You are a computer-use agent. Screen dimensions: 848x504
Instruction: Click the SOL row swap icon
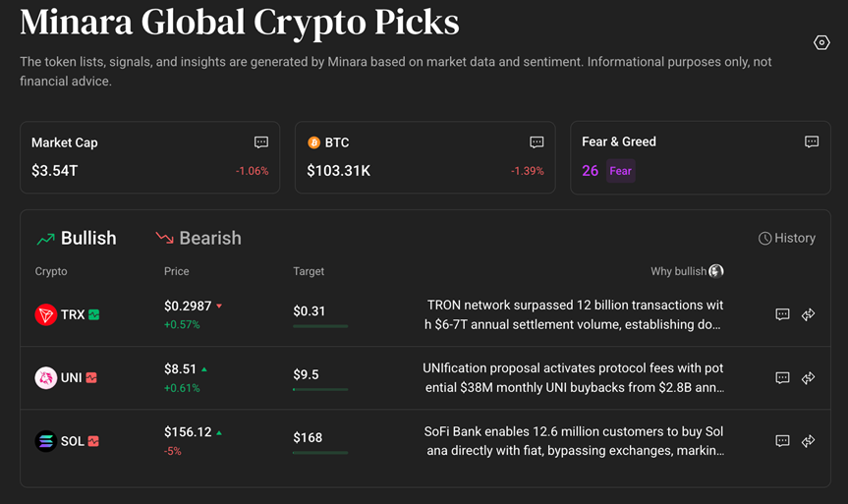[x=809, y=441]
